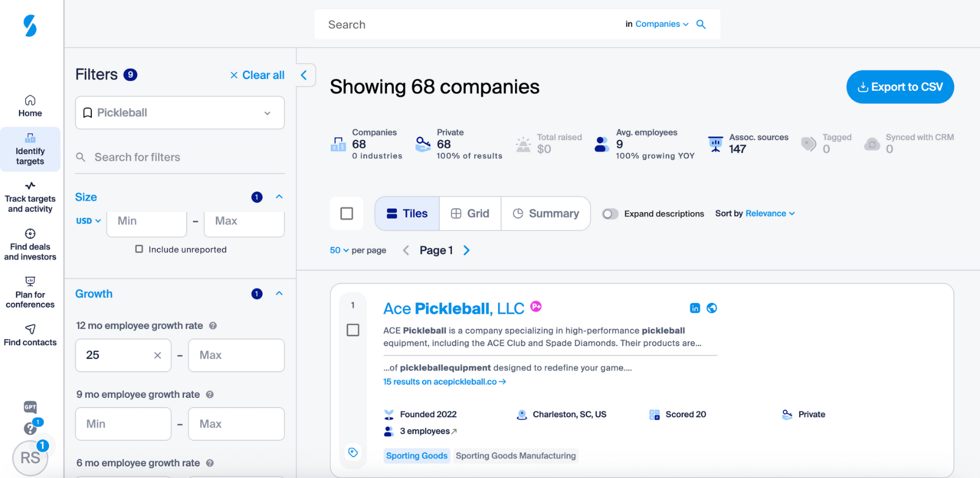Viewport: 980px width, 478px height.
Task: Click the Synced with CRM icon
Action: 872,144
